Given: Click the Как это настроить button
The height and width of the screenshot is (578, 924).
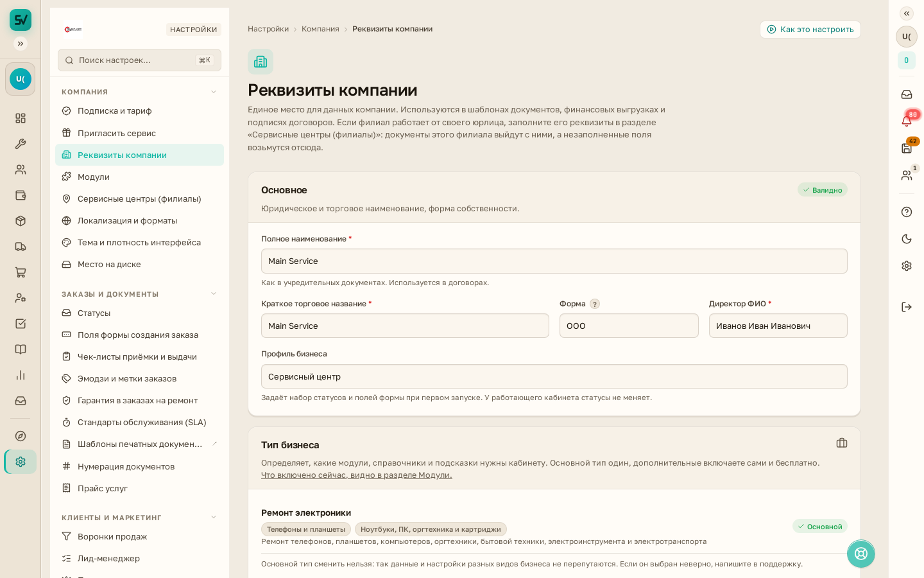Looking at the screenshot, I should point(810,30).
